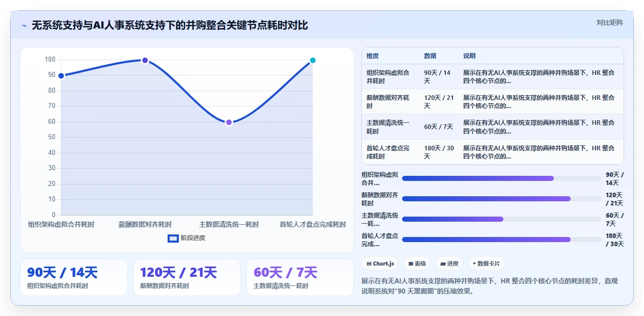
Task: Select the Chart.js tag
Action: 380,264
